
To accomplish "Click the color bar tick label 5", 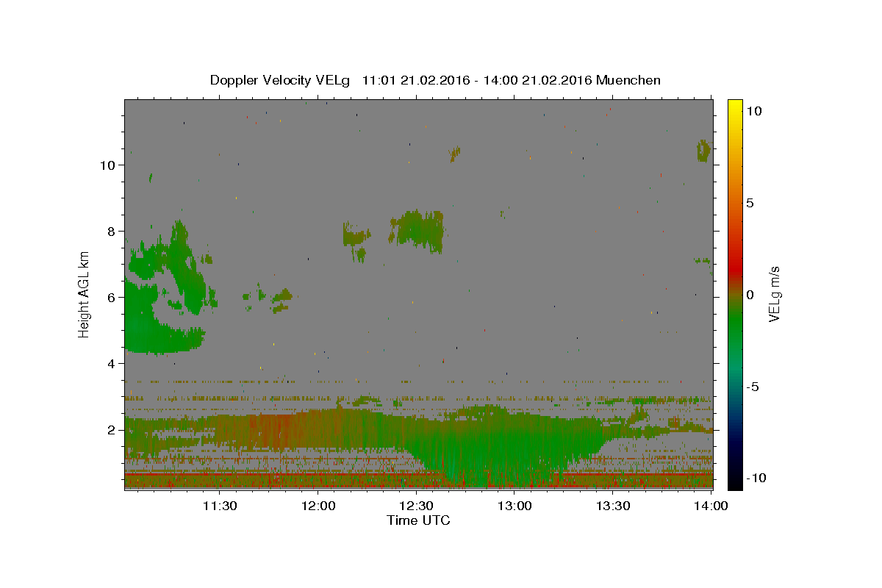I will tap(750, 203).
